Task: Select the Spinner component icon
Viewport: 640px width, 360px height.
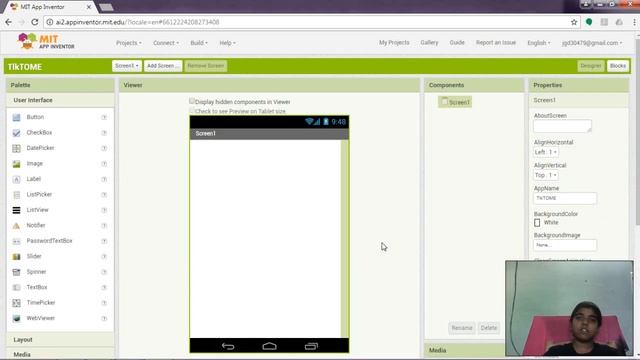Action: [16, 272]
